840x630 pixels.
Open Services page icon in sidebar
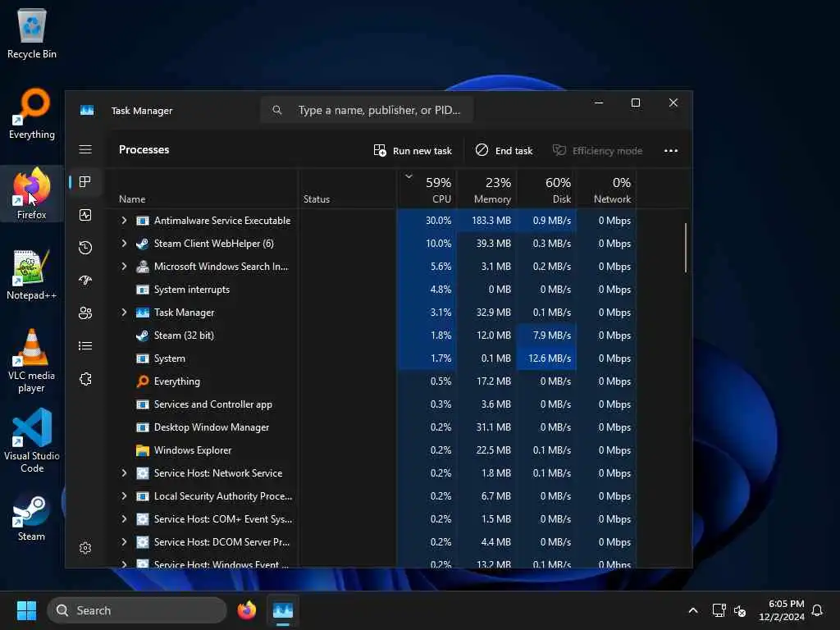point(85,379)
